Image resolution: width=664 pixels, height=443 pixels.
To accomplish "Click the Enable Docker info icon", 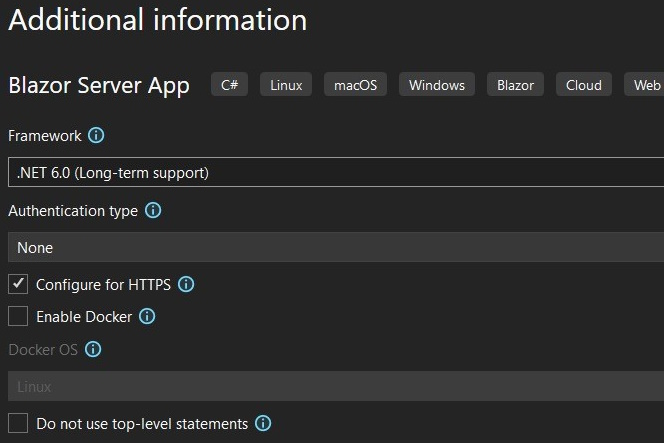I will (x=147, y=316).
